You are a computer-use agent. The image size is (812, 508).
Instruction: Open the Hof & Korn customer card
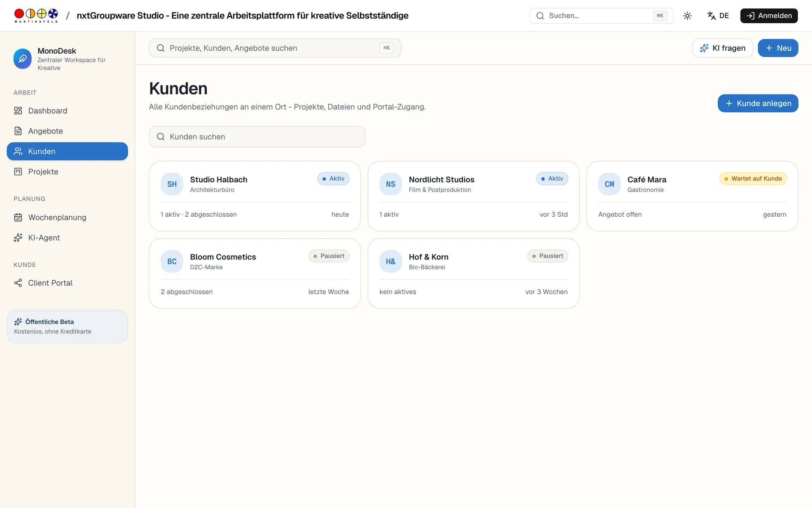473,273
